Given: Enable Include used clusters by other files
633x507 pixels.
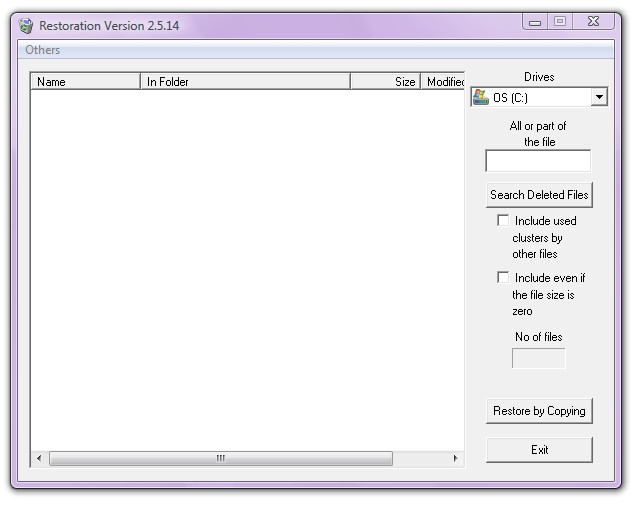Looking at the screenshot, I should pos(503,221).
